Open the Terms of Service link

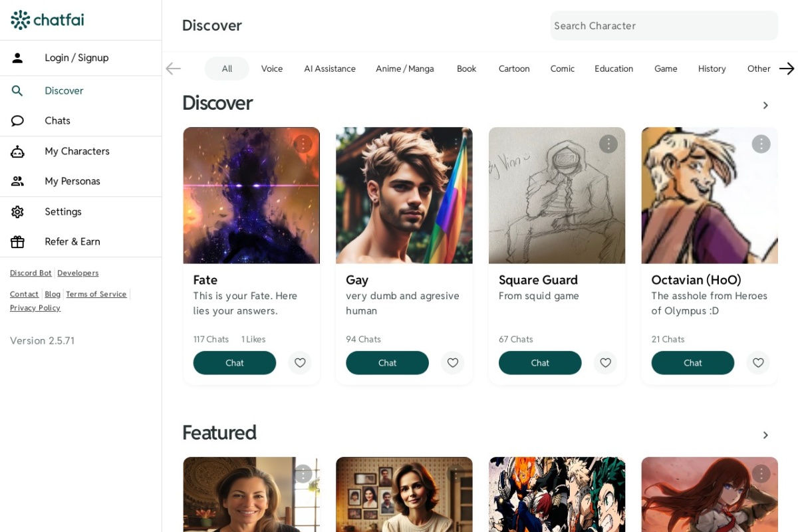coord(96,294)
